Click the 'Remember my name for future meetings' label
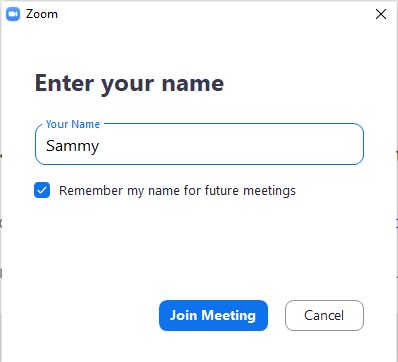Image resolution: width=398 pixels, height=362 pixels. click(177, 191)
